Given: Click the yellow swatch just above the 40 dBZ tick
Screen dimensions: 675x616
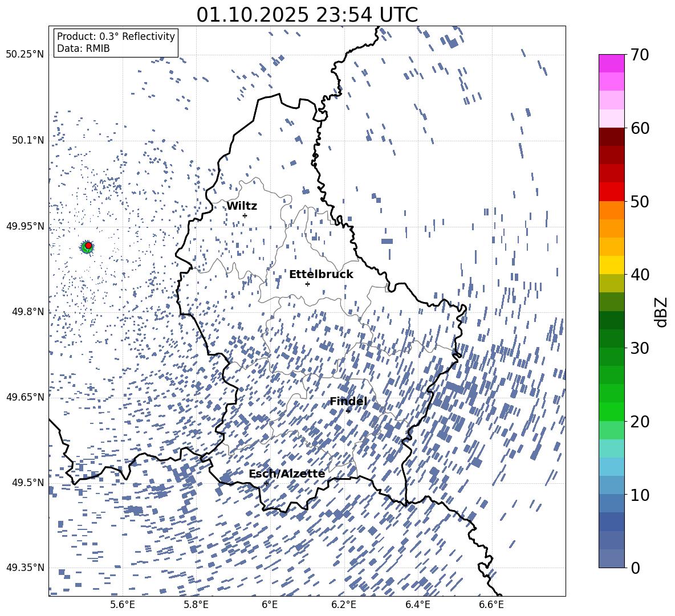Looking at the screenshot, I should pos(611,265).
